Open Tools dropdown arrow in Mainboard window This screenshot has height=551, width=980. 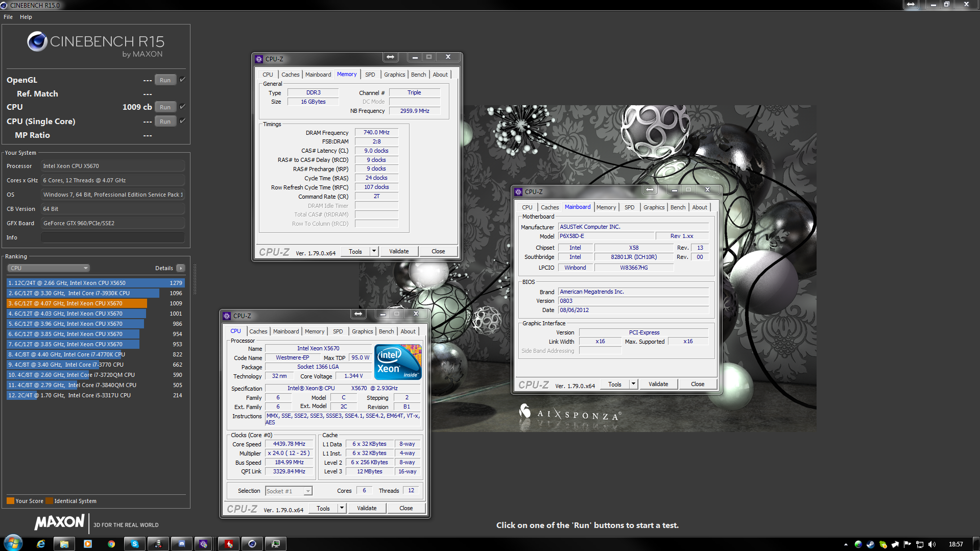point(633,384)
